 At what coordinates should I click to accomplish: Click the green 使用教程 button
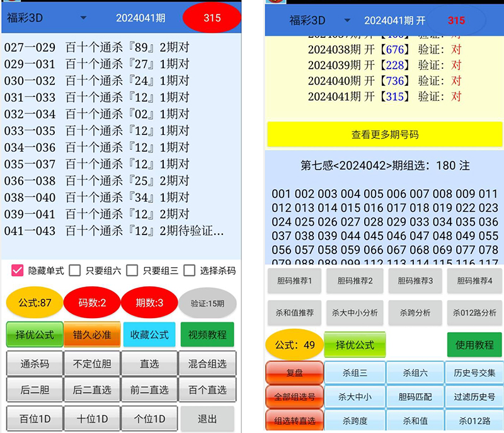pos(474,345)
